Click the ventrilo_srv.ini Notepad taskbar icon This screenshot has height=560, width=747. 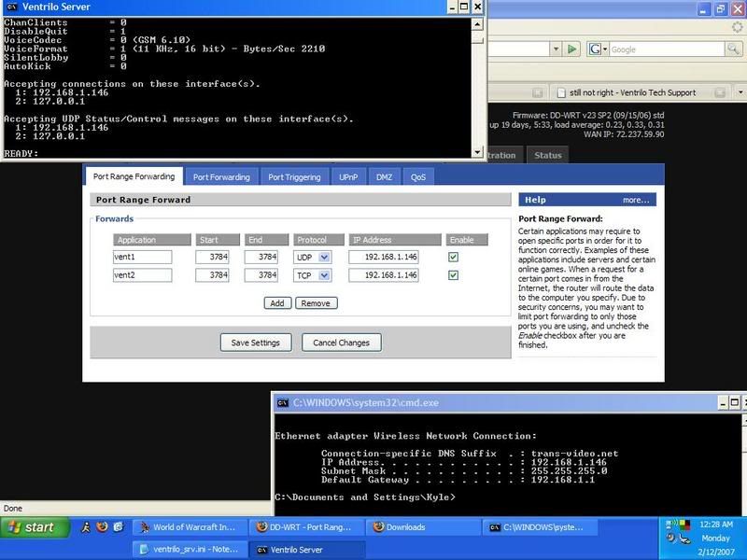pos(145,549)
